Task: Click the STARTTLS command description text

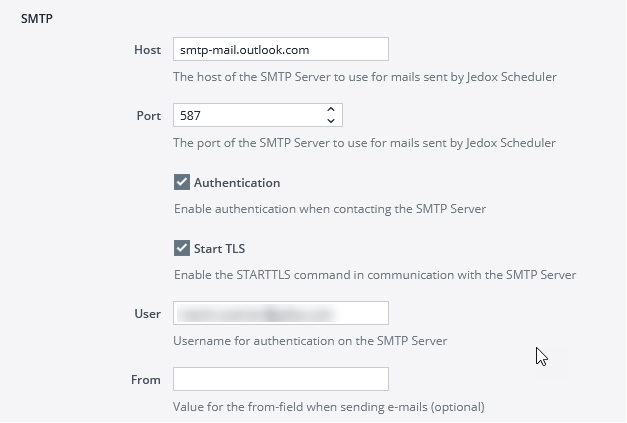Action: [374, 274]
